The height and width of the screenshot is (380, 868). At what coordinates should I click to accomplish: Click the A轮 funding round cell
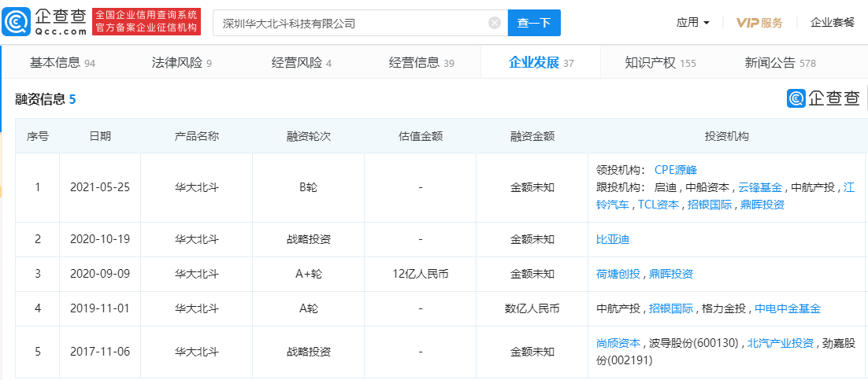308,308
